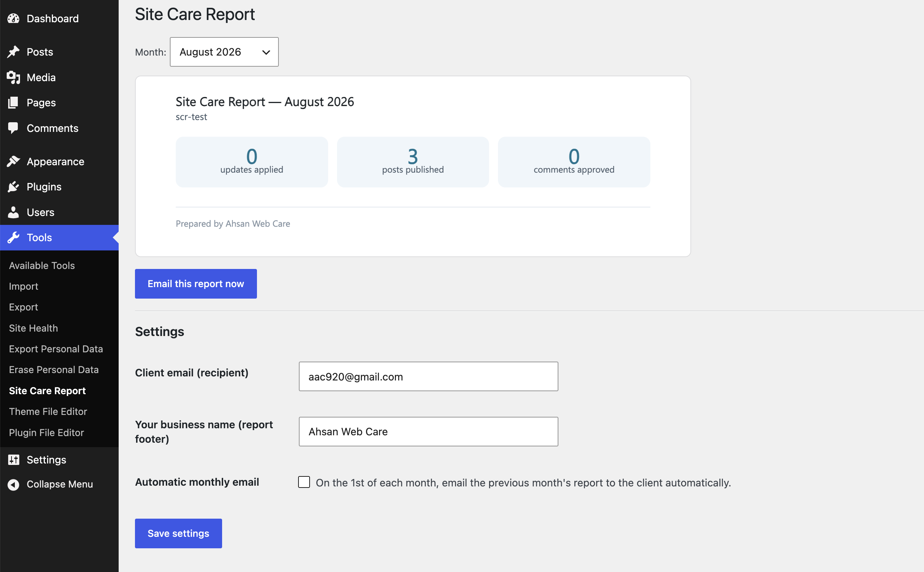Image resolution: width=924 pixels, height=572 pixels.
Task: Click the Month dropdown chevron arrow
Action: click(x=266, y=52)
